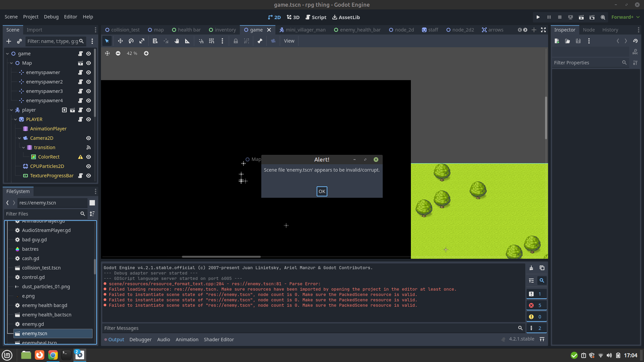This screenshot has height=362, width=644.
Task: Switch to the Script workspace
Action: coord(316,17)
